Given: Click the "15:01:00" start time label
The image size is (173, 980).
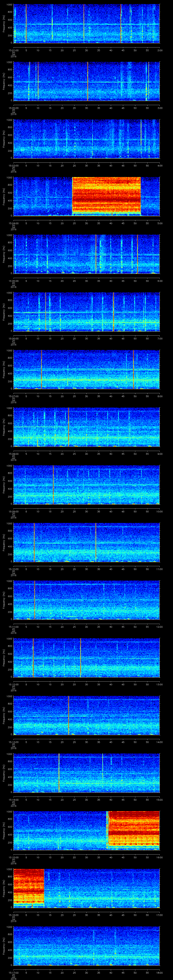Looking at the screenshot, I should pyautogui.click(x=13, y=50).
